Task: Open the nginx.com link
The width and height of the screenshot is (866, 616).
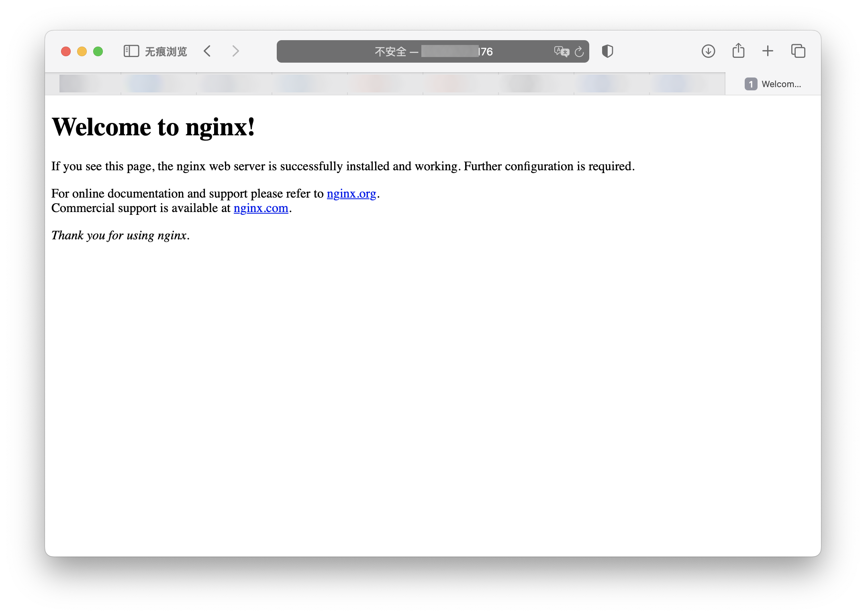Action: pos(261,208)
